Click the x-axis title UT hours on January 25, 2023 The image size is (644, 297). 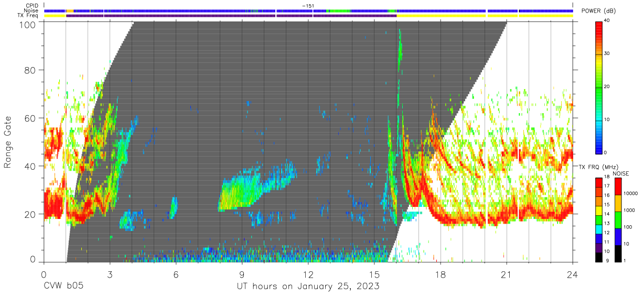point(308,287)
